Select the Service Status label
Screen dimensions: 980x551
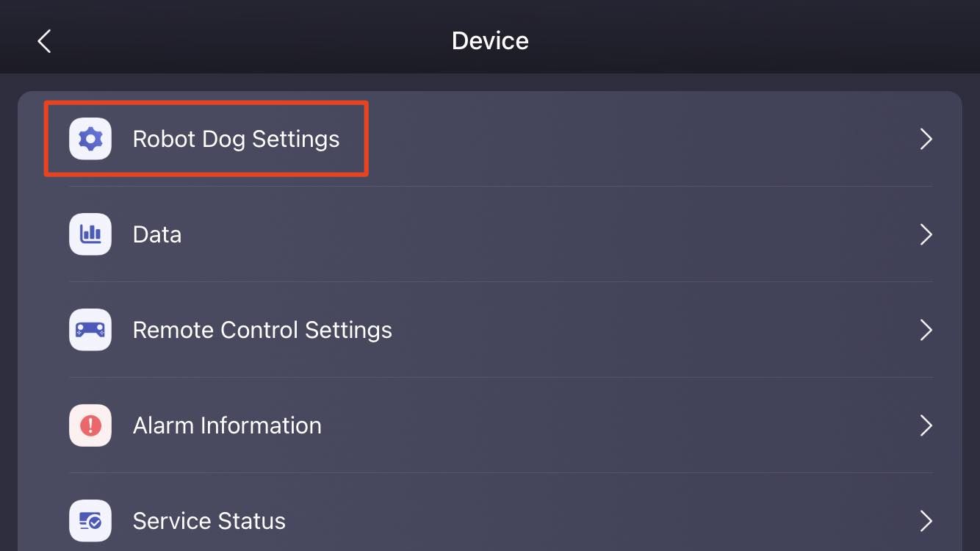(x=209, y=521)
